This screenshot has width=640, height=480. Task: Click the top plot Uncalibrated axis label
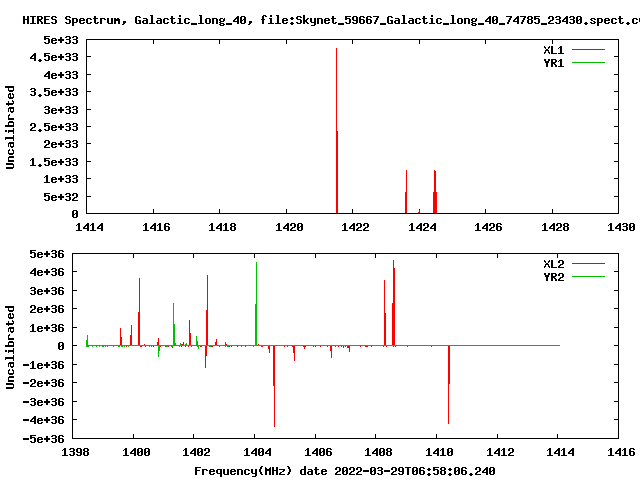(10, 127)
